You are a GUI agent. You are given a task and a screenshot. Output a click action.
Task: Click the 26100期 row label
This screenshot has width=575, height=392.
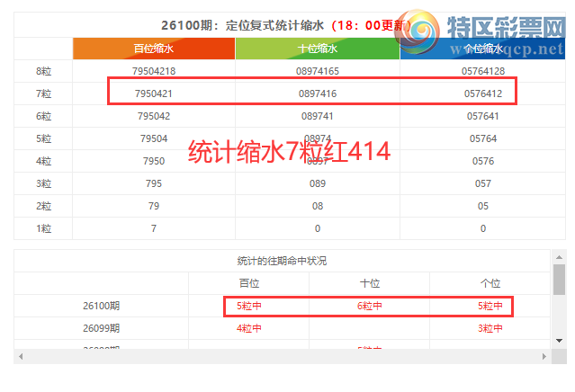pyautogui.click(x=101, y=306)
